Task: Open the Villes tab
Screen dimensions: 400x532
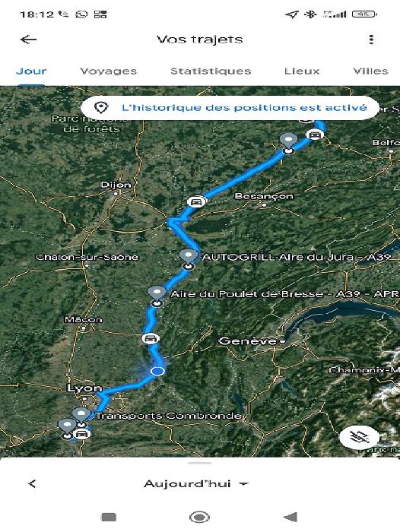Action: click(370, 71)
